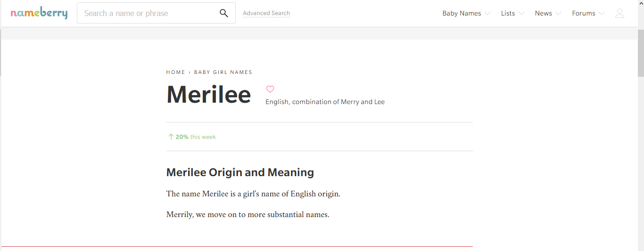The width and height of the screenshot is (644, 251).
Task: Click the 20% this week stat
Action: (x=196, y=137)
